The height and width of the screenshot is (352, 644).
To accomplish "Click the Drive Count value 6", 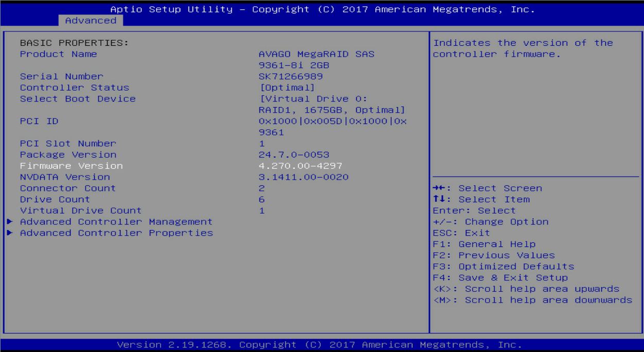I will 261,199.
